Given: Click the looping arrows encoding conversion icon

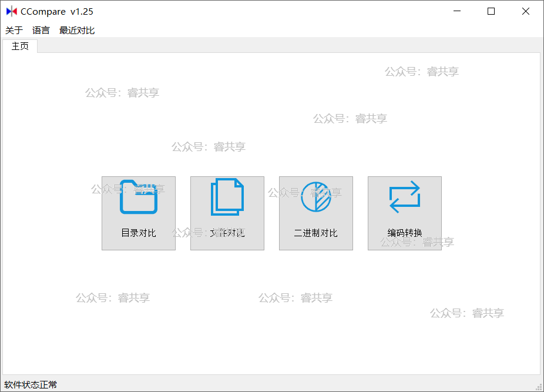Looking at the screenshot, I should 405,197.
